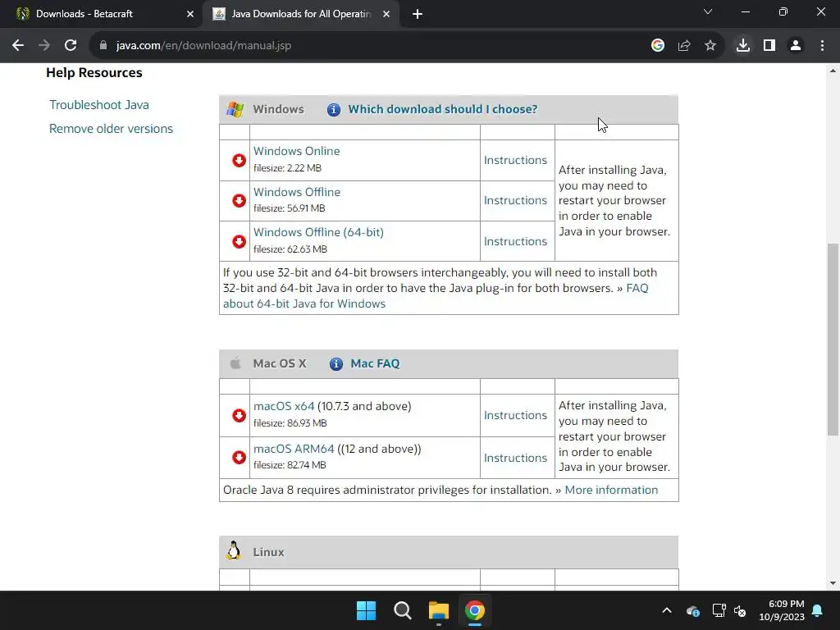Viewport: 840px width, 630px height.
Task: Click the blue info icon next to Mac FAQ
Action: click(336, 364)
